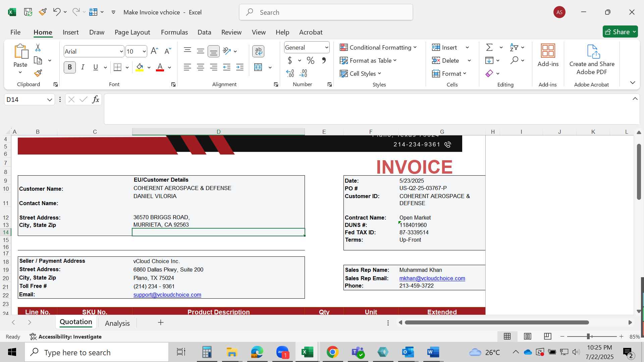Click the Share button
The height and width of the screenshot is (362, 644).
tap(620, 32)
